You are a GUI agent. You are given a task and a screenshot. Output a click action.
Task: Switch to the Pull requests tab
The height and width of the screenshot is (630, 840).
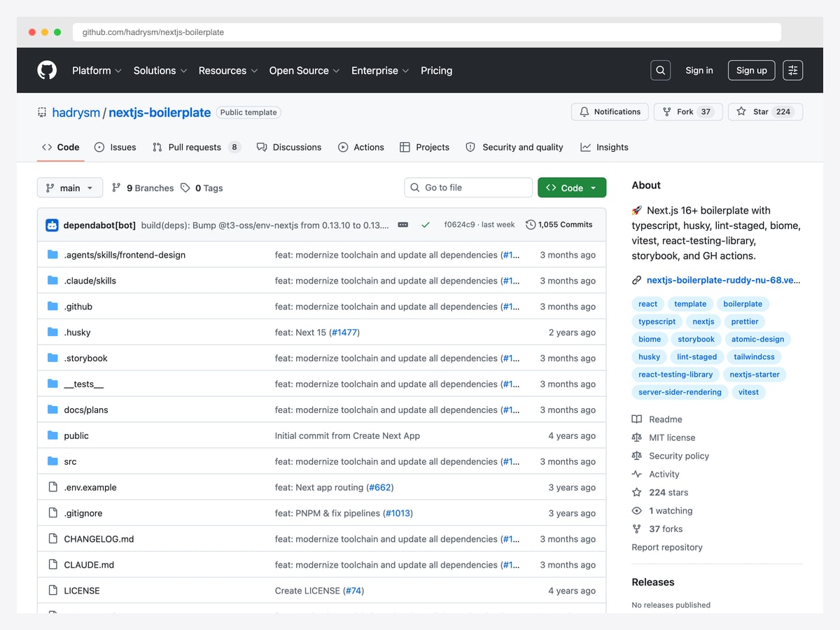tap(197, 147)
